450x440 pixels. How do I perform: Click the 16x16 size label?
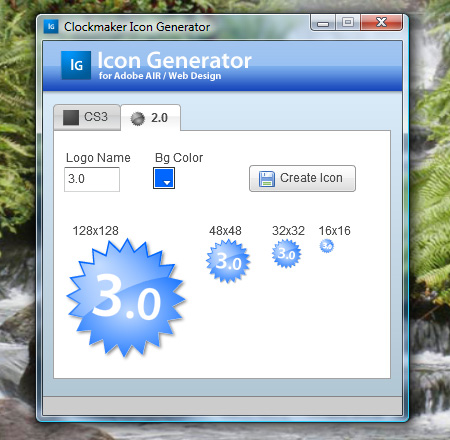pyautogui.click(x=335, y=231)
